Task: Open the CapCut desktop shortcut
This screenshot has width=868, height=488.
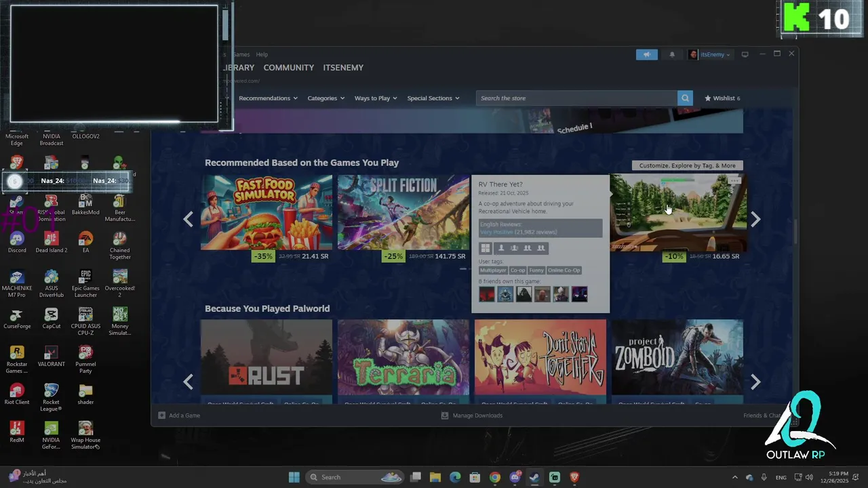Action: pyautogui.click(x=52, y=319)
